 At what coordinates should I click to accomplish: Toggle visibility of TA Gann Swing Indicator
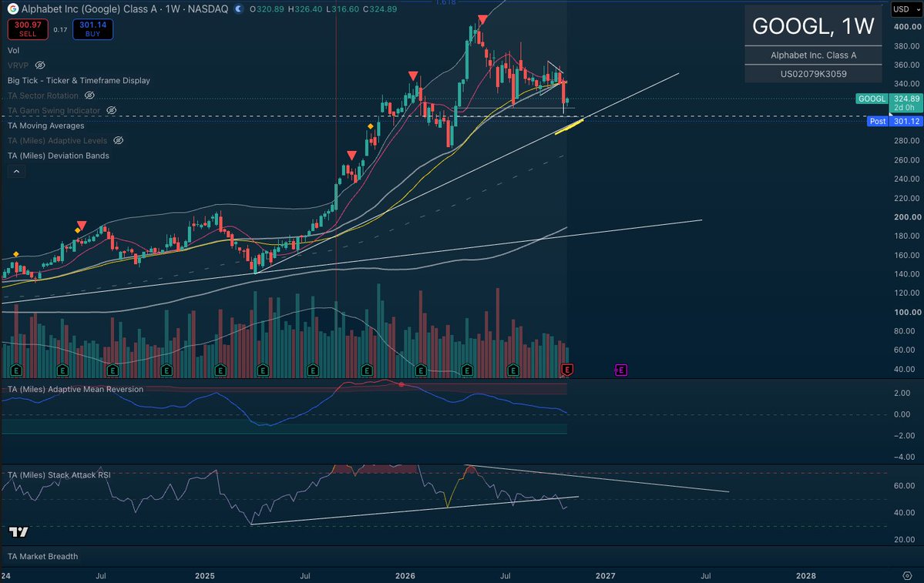[111, 111]
